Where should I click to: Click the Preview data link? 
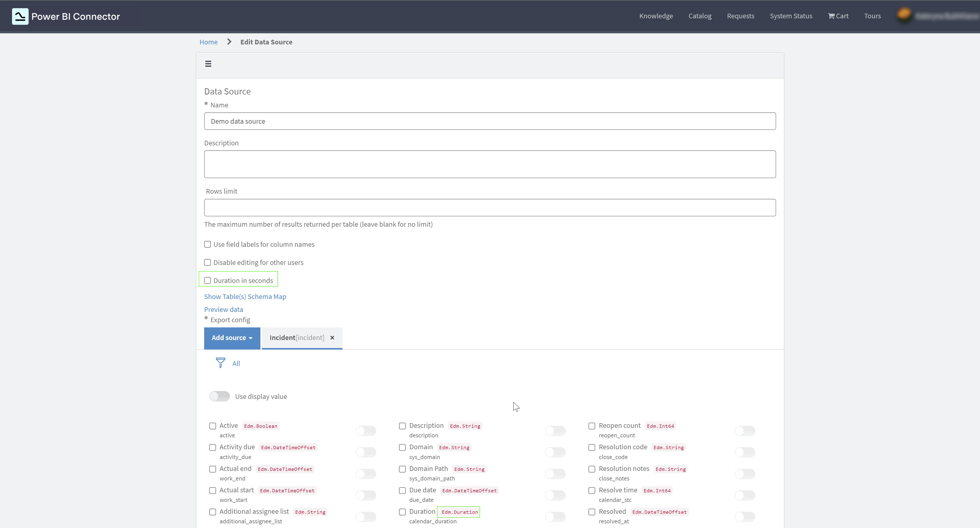[223, 310]
